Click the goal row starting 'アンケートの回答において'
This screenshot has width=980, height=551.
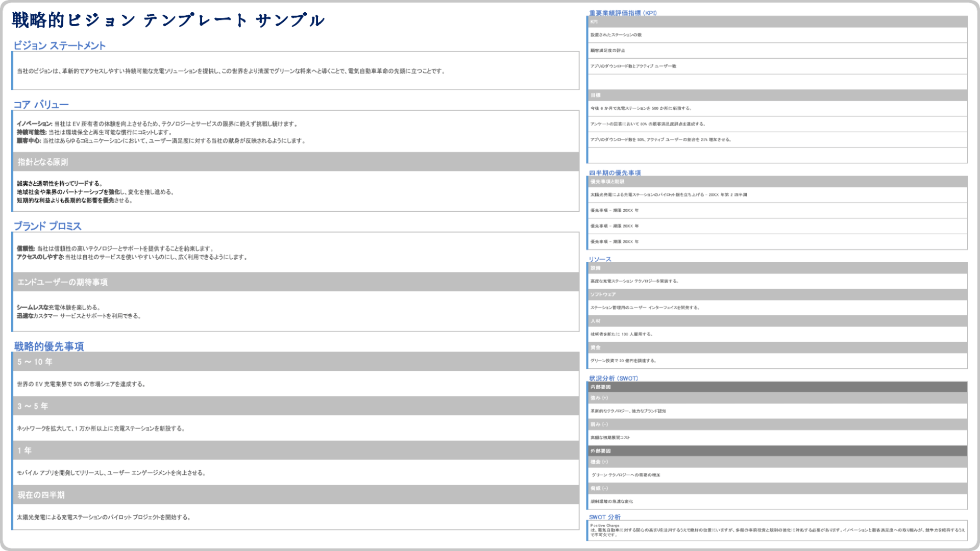click(x=778, y=124)
